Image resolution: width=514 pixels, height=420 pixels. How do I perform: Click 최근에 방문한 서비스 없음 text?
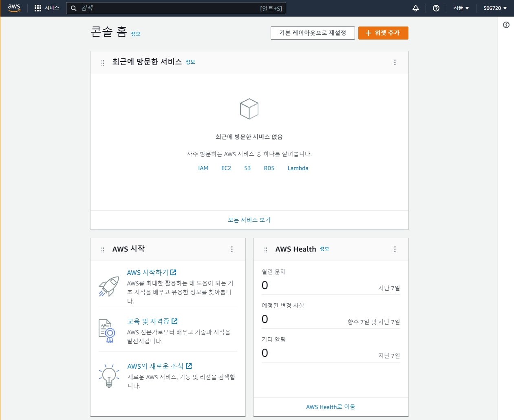click(249, 137)
